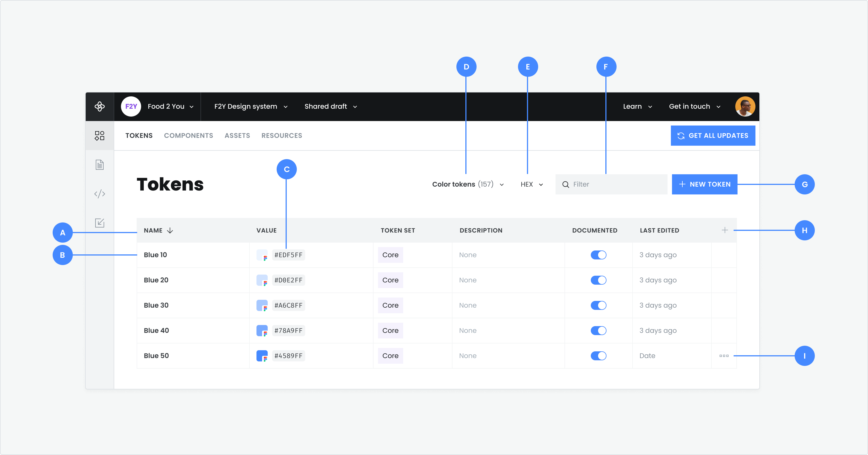Sort by NAME column arrow

pyautogui.click(x=170, y=231)
